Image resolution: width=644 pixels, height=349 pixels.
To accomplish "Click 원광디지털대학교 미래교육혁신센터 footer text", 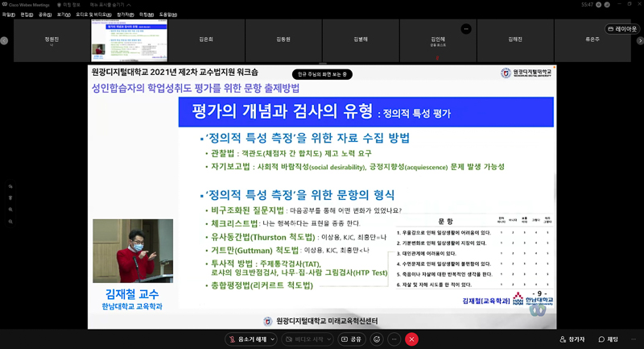I will [x=327, y=321].
